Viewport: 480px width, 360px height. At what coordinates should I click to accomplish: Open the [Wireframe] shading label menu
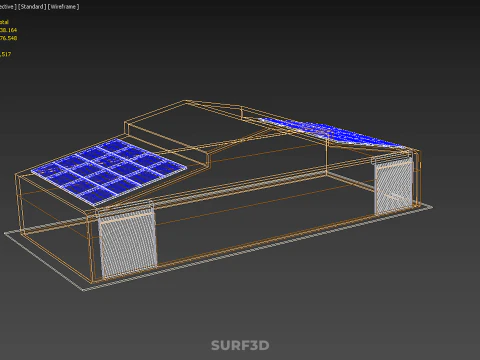[x=63, y=7]
